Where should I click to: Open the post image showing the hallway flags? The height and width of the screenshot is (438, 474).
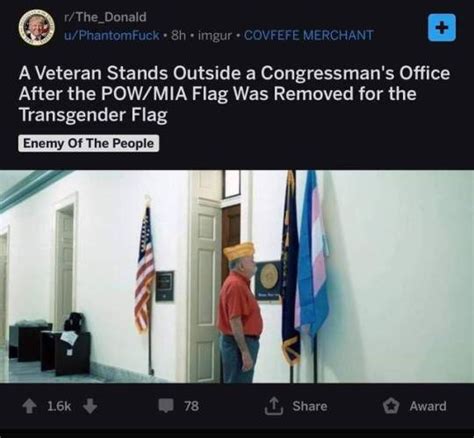point(237,276)
